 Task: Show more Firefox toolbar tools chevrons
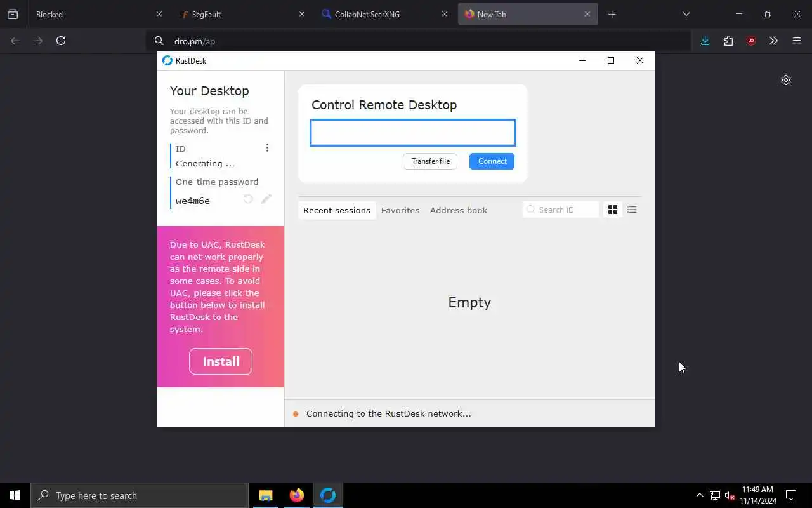pos(773,41)
